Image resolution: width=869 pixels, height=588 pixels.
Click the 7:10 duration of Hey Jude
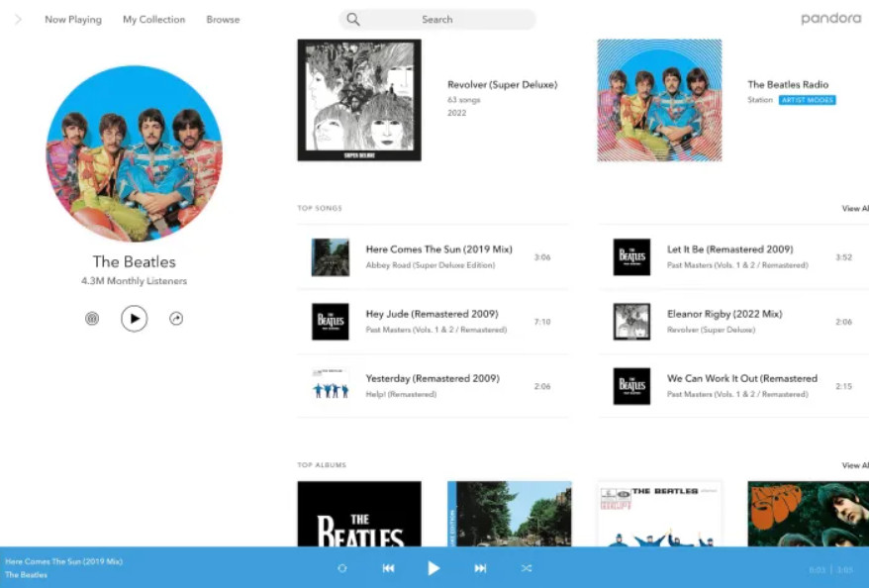click(x=542, y=322)
